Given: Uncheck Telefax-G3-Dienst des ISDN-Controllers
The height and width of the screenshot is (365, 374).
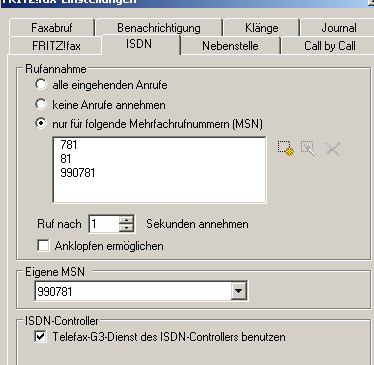Looking at the screenshot, I should (40, 336).
